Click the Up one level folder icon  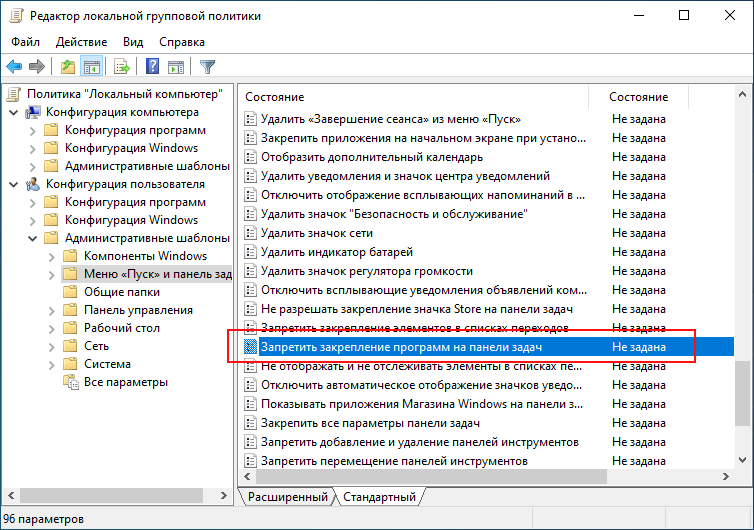pos(68,66)
